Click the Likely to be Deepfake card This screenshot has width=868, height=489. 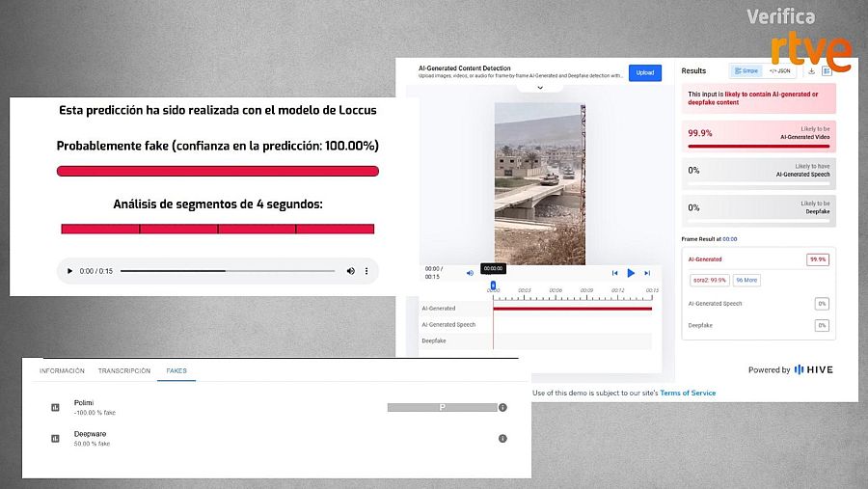758,210
